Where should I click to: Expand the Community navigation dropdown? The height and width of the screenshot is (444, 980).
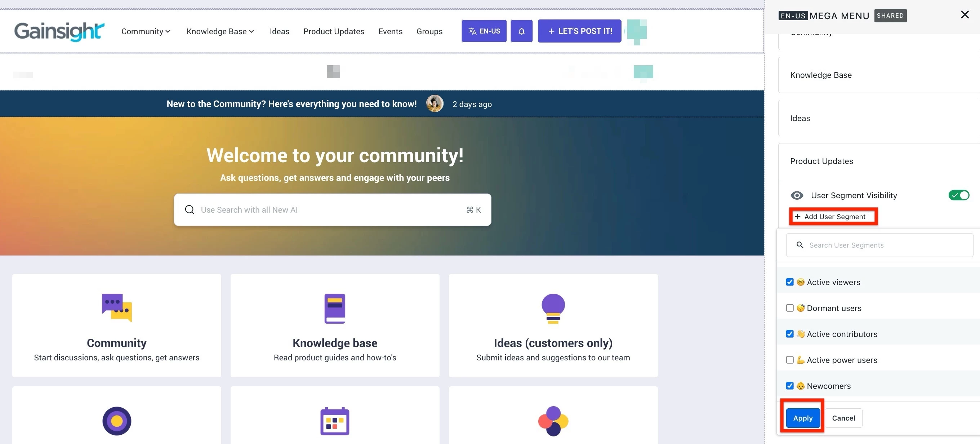click(x=146, y=31)
